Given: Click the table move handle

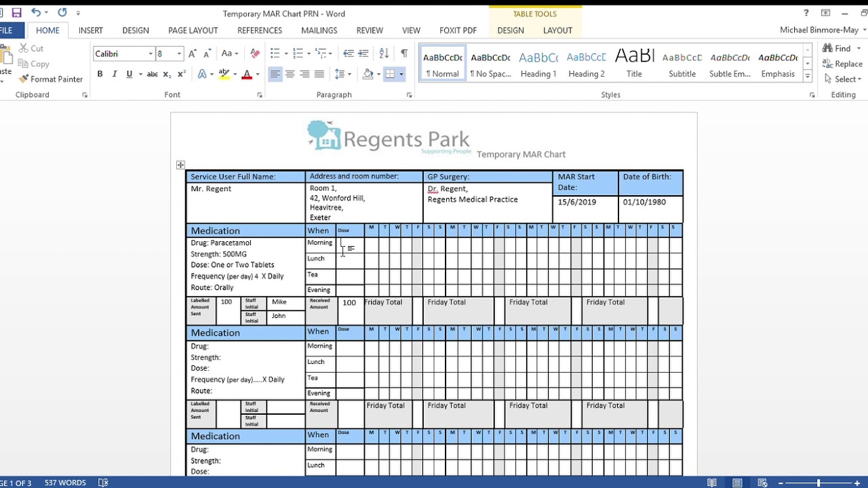Looking at the screenshot, I should [180, 165].
